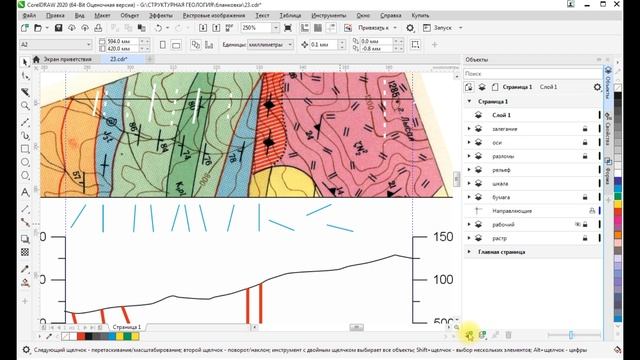Screen dimensions: 640x360
Task: Expand the Главная страница node
Action: 469,252
